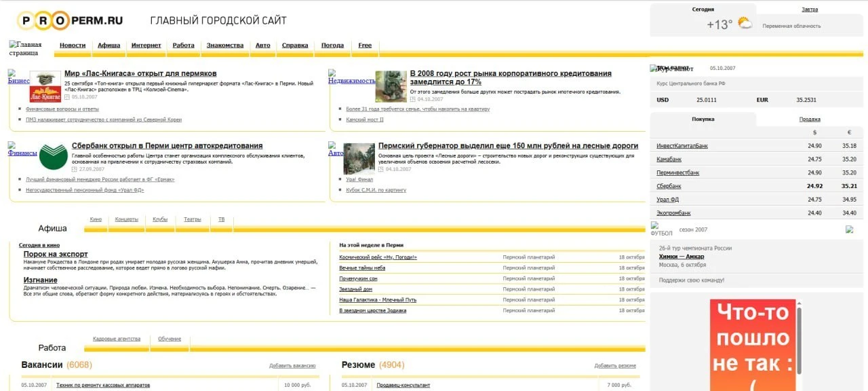
Task: Open the Химки — Амкар match link
Action: [682, 257]
